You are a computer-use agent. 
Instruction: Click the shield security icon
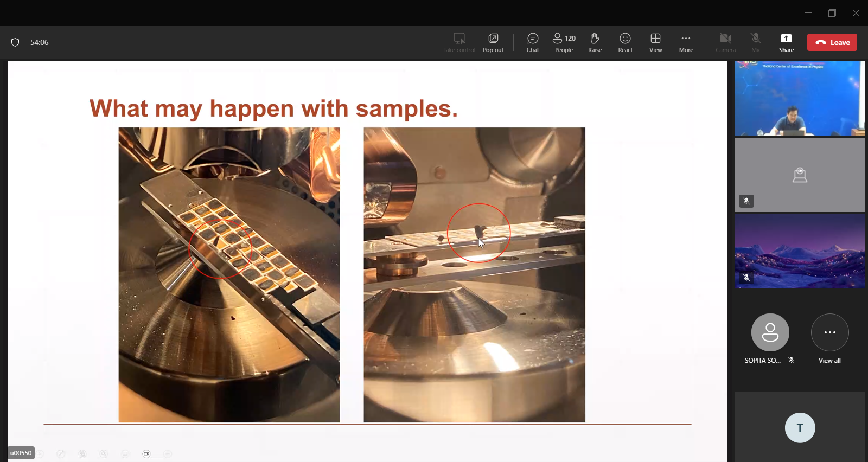[15, 42]
